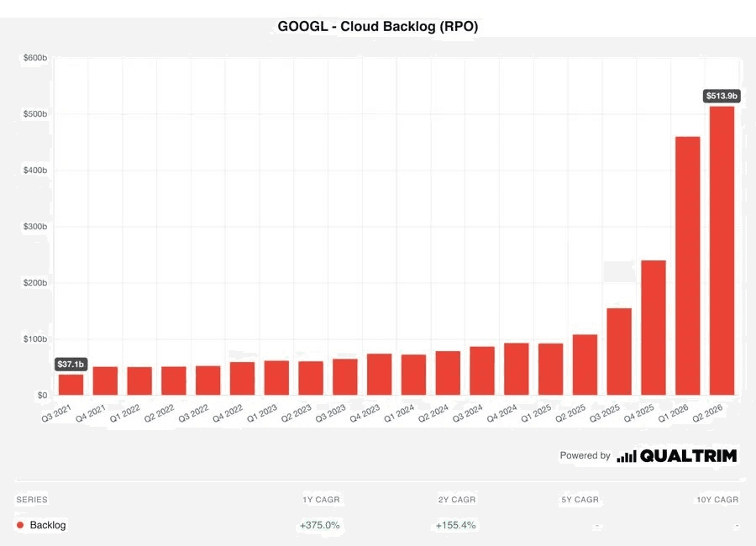Select the +375.0% value
Viewport: 756px width, 546px height.
tap(320, 525)
